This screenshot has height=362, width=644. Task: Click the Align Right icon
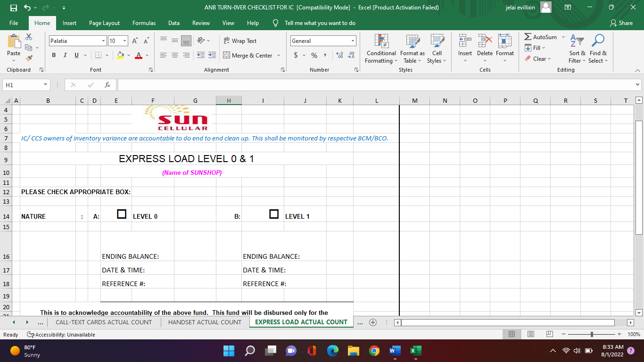coord(186,55)
